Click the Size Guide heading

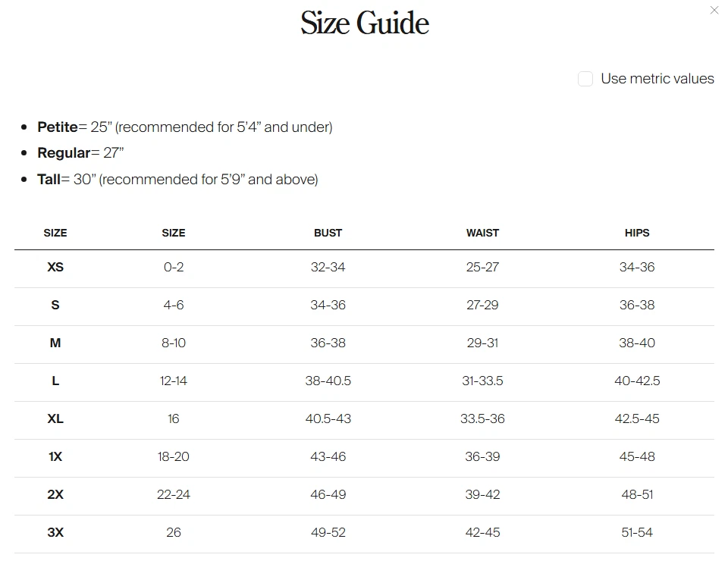(364, 23)
